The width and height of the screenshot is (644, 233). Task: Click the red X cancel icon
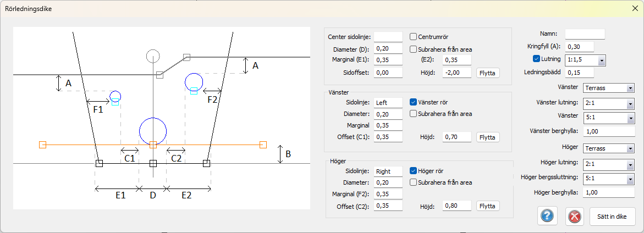pos(574,216)
